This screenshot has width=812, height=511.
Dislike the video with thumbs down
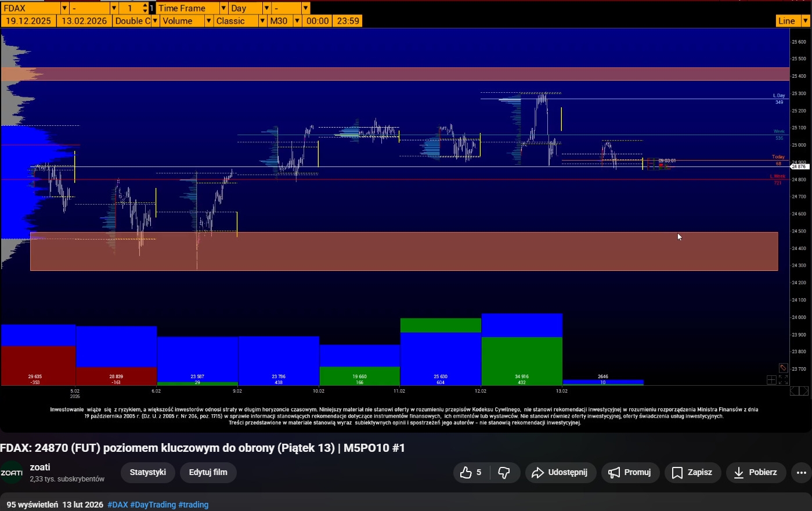(x=504, y=473)
